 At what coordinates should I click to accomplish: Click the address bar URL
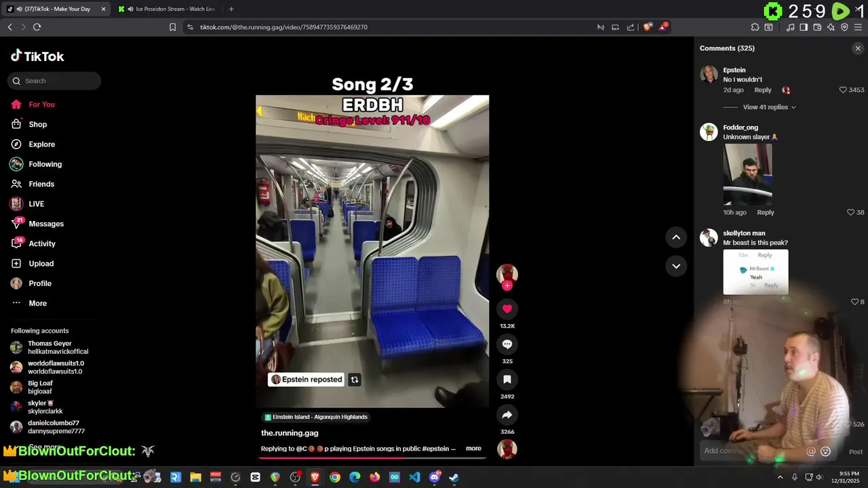coord(283,27)
